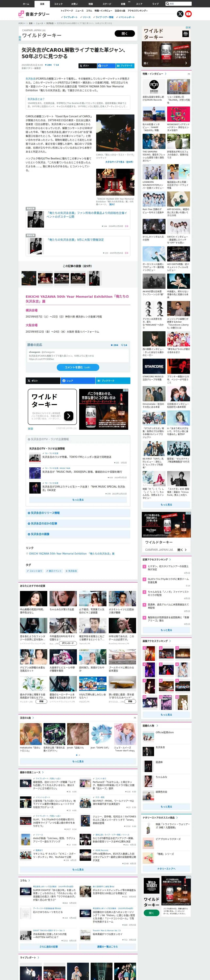Screen dimensions: 210x980
Task: Open EIKICHI YAZAWA 50th Year Memorial Exhibition link
Action: coord(72,554)
